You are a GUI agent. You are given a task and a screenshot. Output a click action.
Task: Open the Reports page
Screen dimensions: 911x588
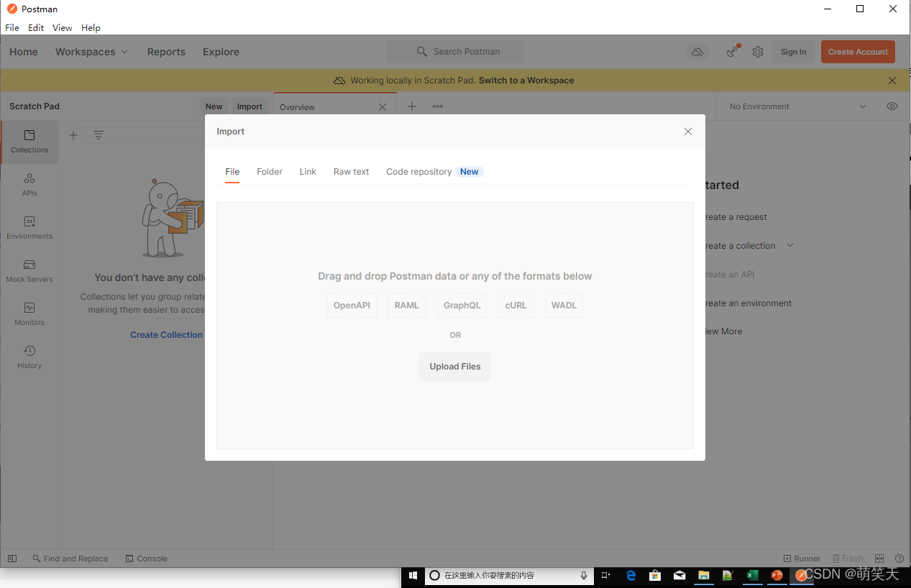166,52
